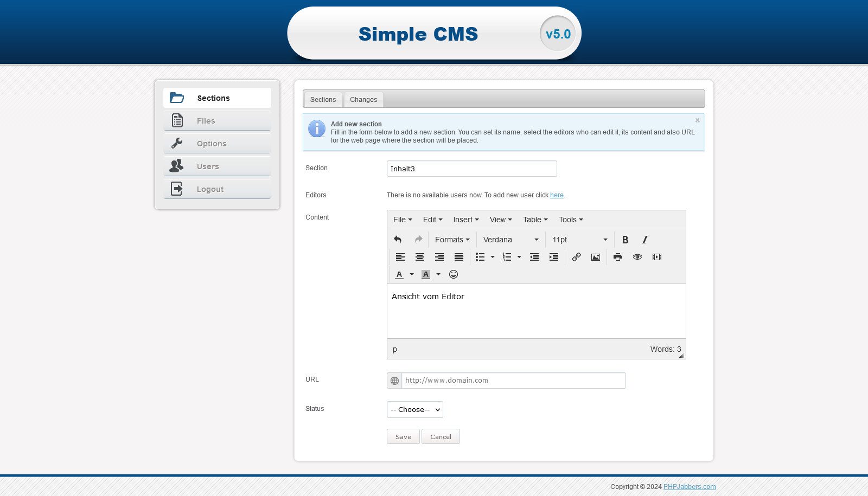
Task: Switch to the Sections tab
Action: tap(323, 100)
